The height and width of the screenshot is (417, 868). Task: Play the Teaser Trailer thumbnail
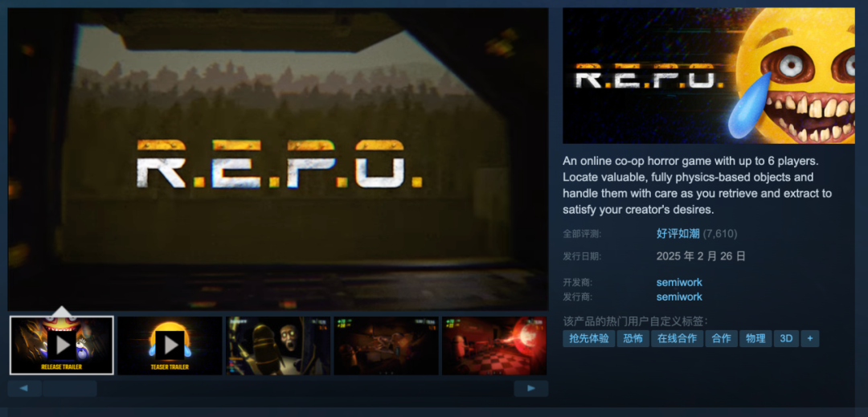(x=170, y=345)
